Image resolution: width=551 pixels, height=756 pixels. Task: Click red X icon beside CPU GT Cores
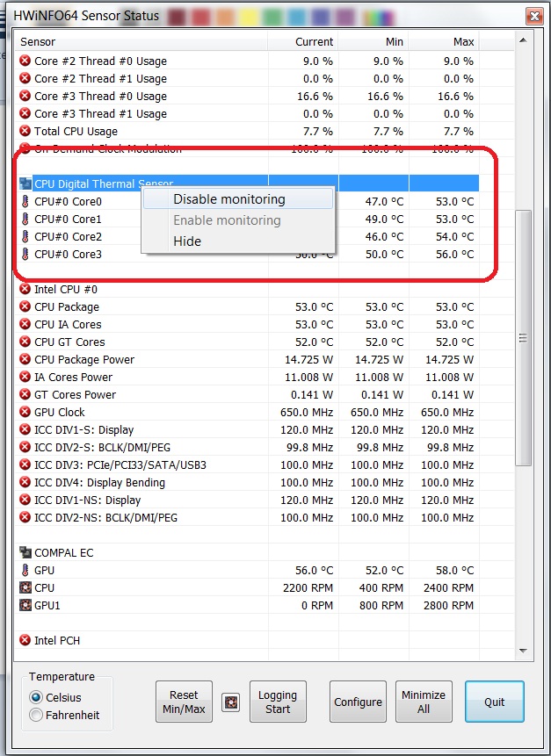click(x=25, y=342)
